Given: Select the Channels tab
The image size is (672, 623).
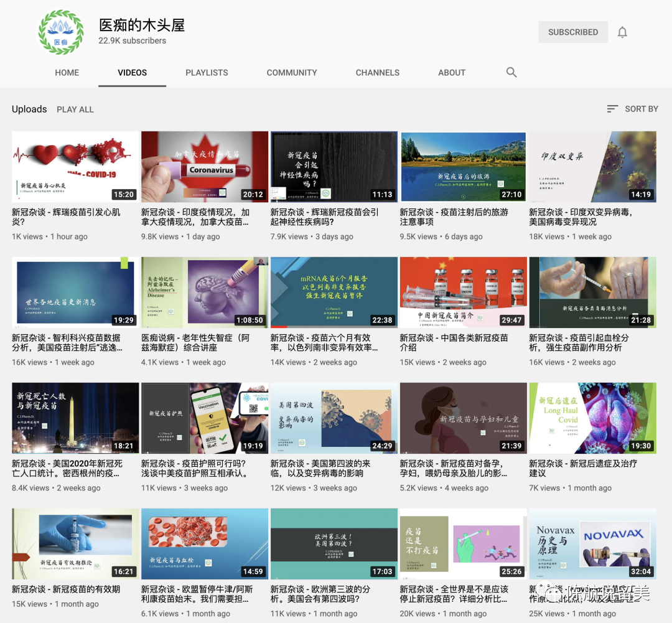Looking at the screenshot, I should [x=377, y=72].
